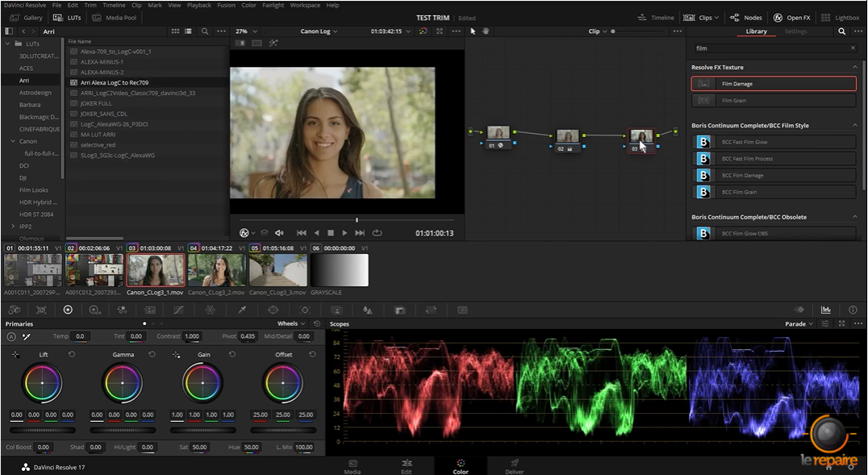Open the Wheels mode dropdown
Image resolution: width=868 pixels, height=475 pixels.
(x=291, y=323)
